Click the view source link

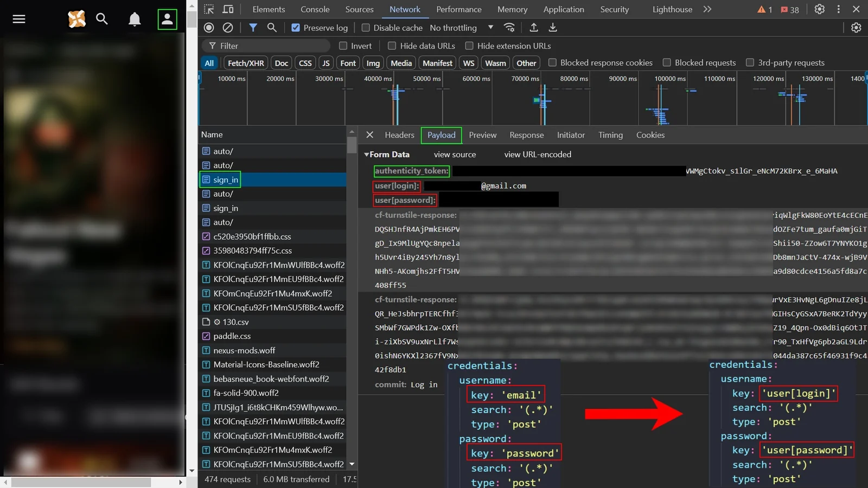coord(455,155)
